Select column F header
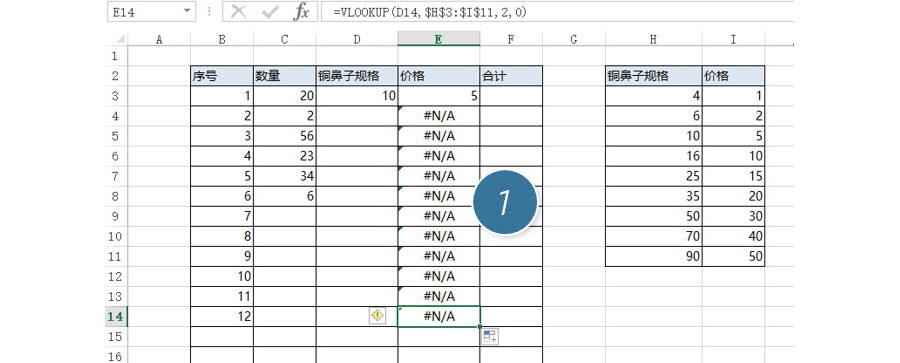 [x=511, y=40]
